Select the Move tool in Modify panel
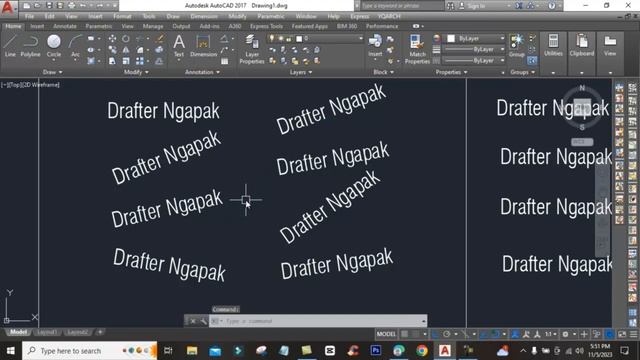640x360 pixels. pyautogui.click(x=112, y=38)
